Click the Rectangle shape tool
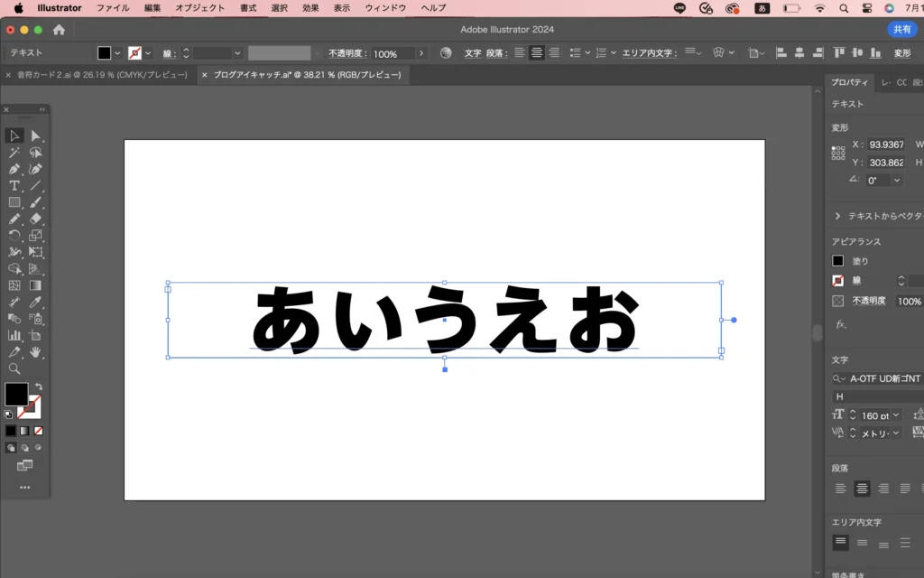 click(x=14, y=202)
